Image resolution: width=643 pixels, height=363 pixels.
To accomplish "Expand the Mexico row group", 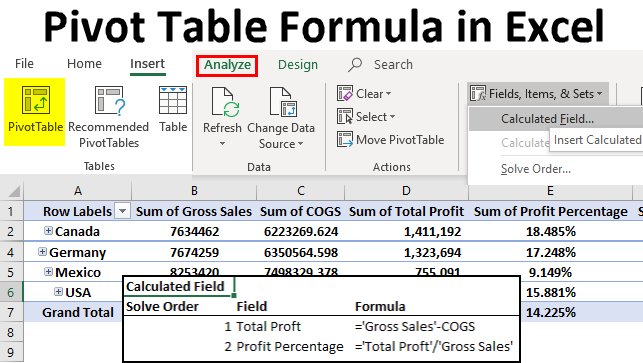I will click(x=48, y=272).
